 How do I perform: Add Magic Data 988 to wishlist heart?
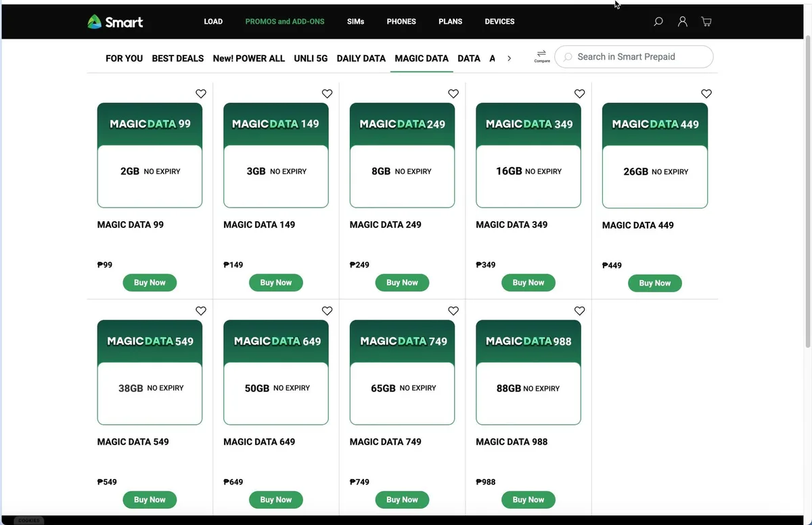580,311
